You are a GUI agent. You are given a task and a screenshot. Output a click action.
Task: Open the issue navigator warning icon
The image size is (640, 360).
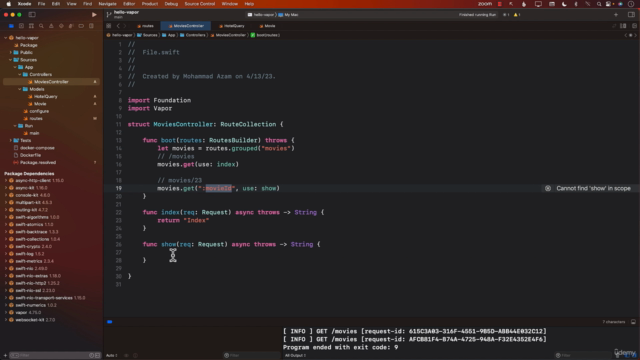51,26
